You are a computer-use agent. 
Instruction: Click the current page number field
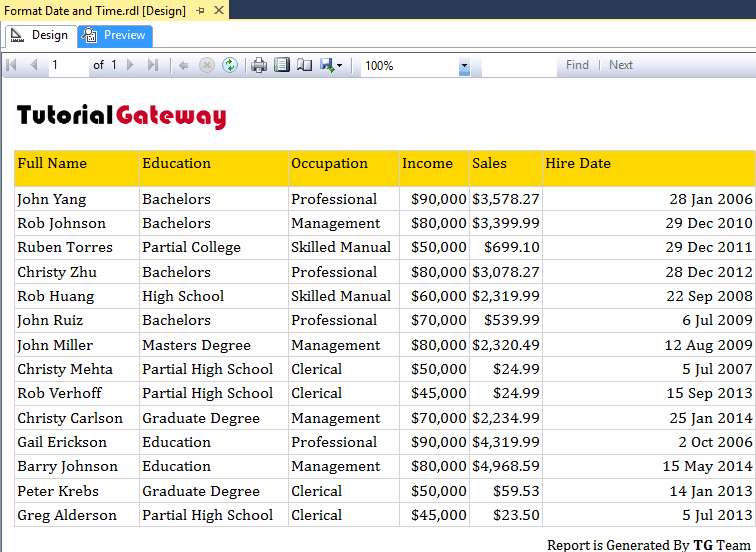pos(67,65)
